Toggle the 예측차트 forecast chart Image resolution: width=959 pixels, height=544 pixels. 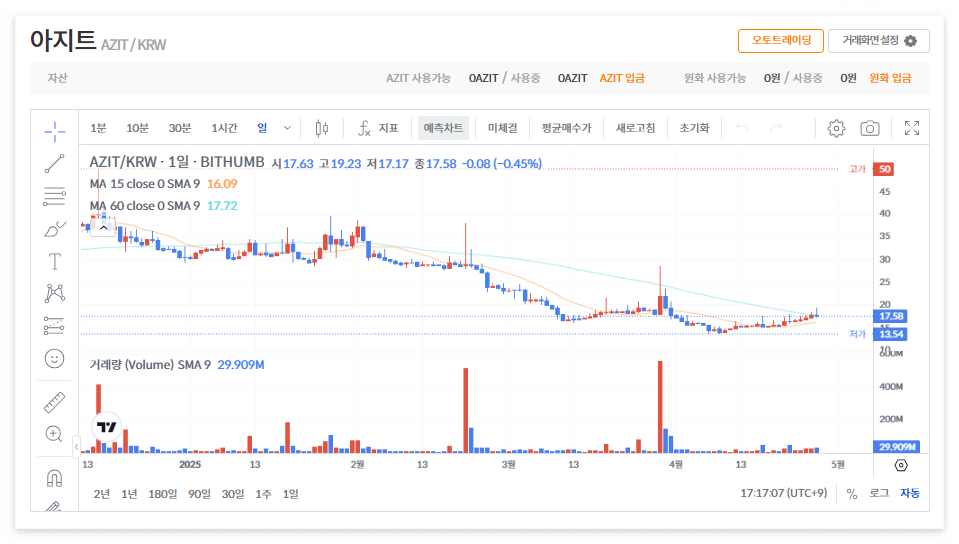point(443,128)
